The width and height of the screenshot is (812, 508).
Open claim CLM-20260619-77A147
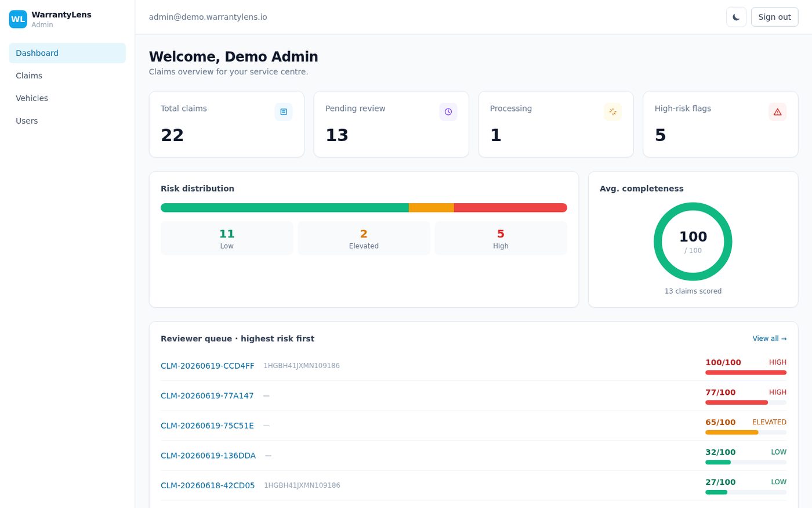pos(207,396)
